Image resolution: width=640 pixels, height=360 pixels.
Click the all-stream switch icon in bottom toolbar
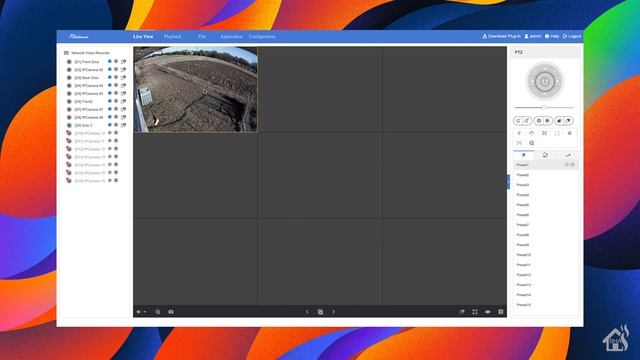[462, 312]
